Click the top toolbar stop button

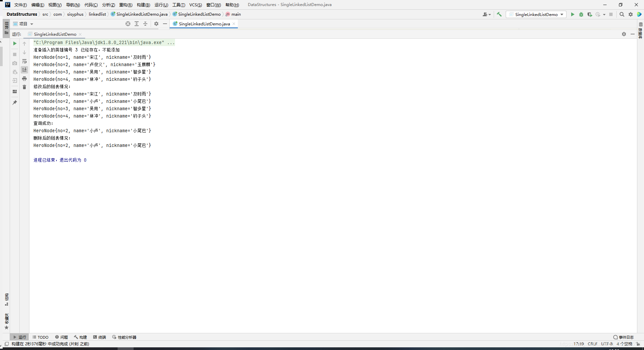611,14
